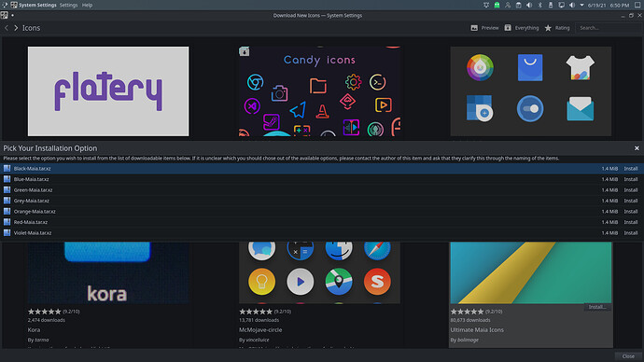Image resolution: width=644 pixels, height=362 pixels.
Task: Select the Candy icons thumbnail
Action: coord(319,91)
